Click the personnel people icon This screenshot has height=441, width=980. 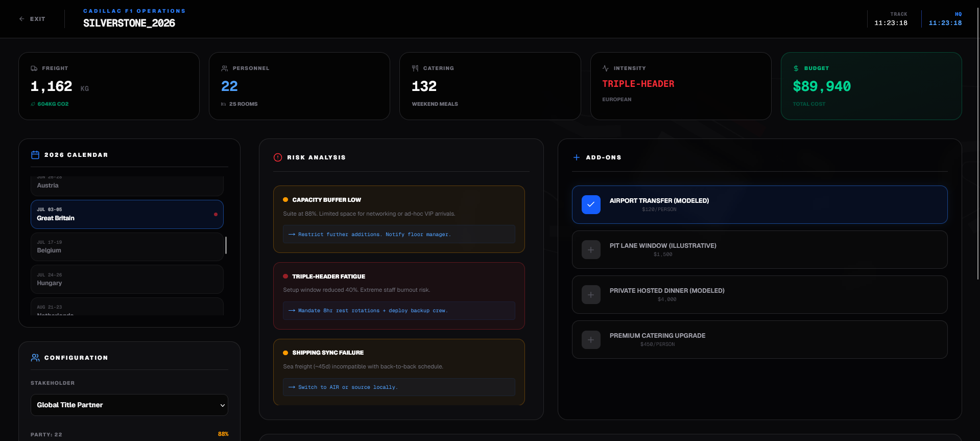point(225,68)
